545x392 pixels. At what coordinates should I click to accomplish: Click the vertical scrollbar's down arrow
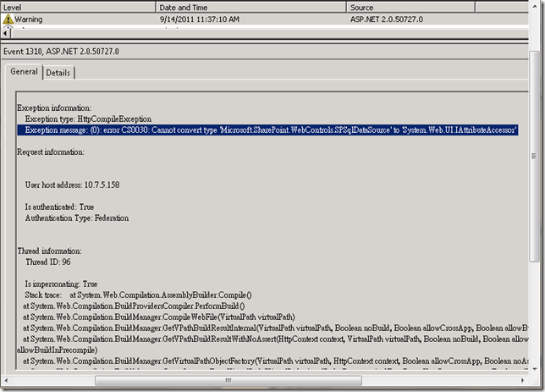(x=534, y=368)
